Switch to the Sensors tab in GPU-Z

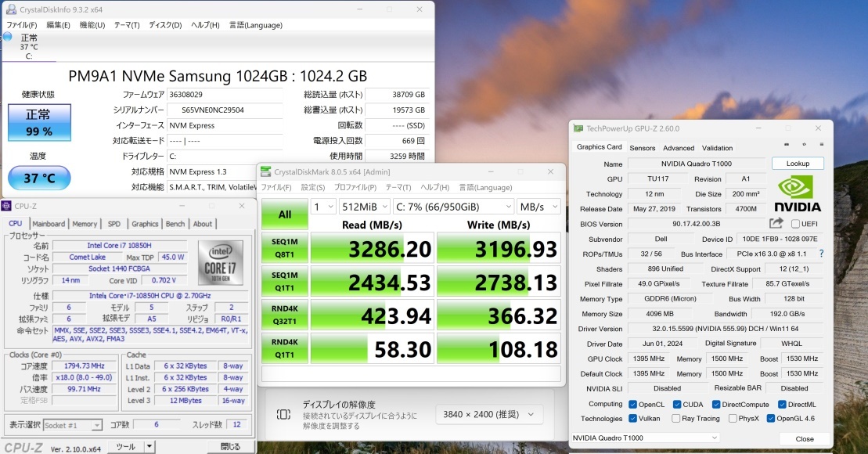tap(642, 148)
